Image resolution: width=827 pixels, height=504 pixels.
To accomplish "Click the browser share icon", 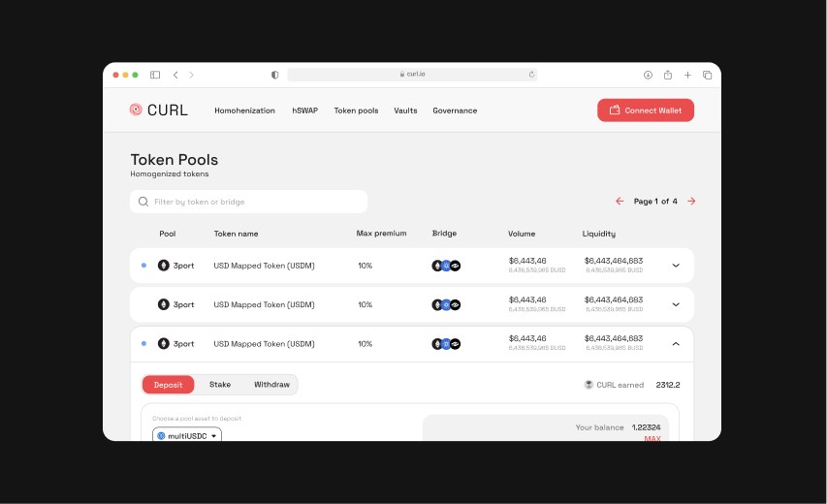I will pyautogui.click(x=668, y=75).
